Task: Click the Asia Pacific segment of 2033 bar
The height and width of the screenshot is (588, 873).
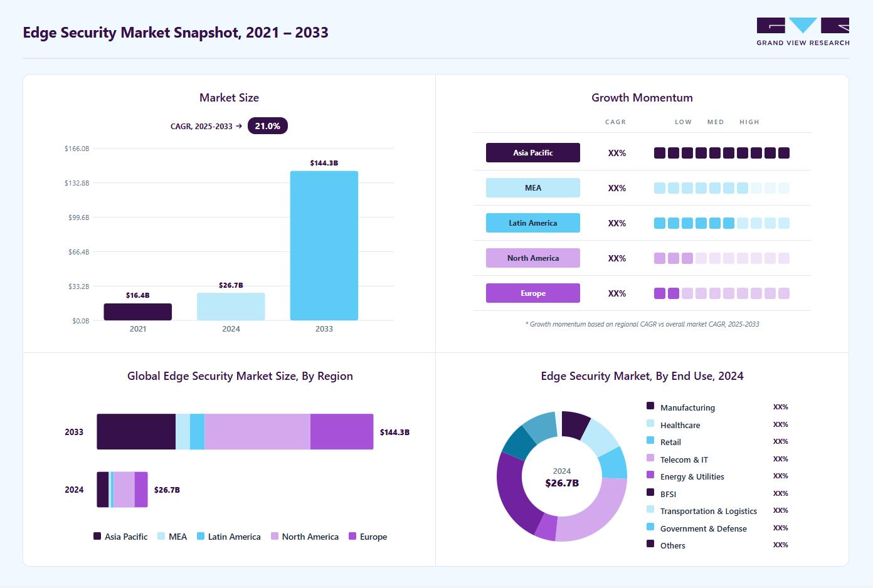Action: click(x=136, y=432)
